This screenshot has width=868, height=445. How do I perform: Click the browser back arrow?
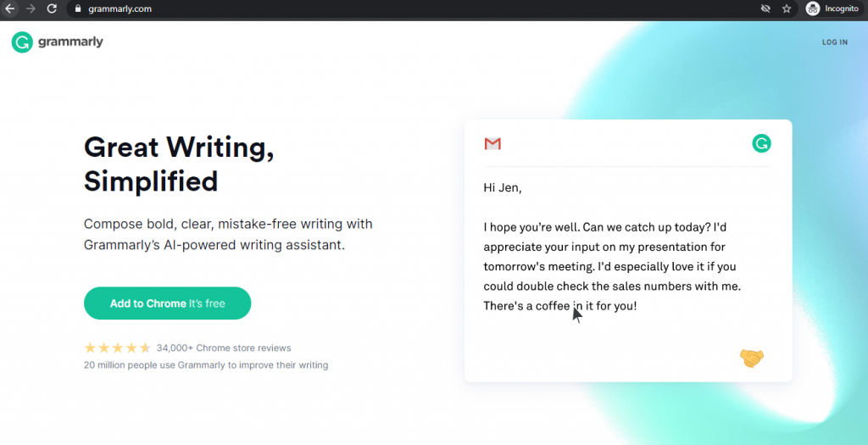coord(10,8)
